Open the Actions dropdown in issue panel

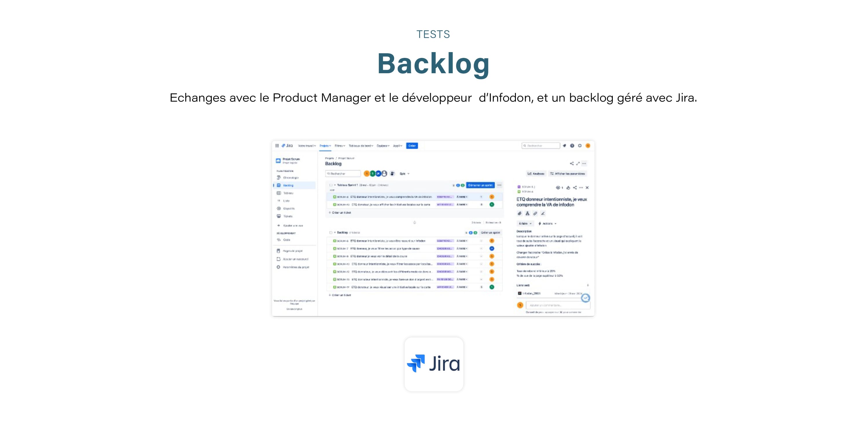coord(547,223)
